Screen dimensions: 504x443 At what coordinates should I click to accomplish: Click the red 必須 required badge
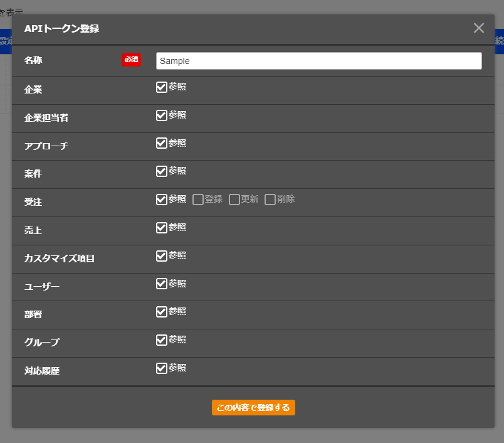coord(131,59)
